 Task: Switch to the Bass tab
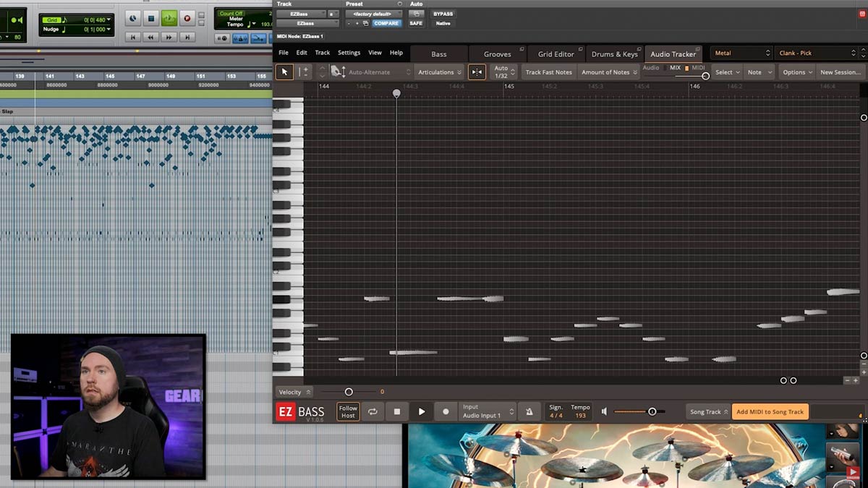point(439,54)
